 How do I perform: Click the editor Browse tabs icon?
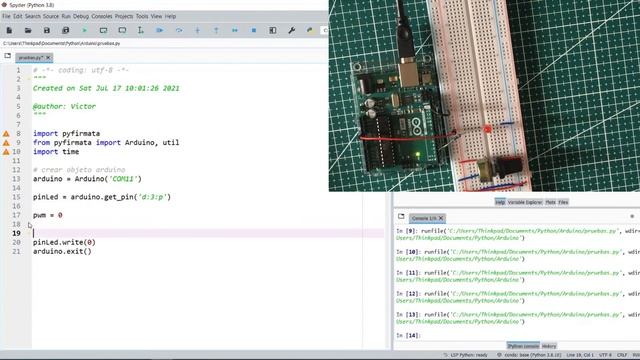tap(7, 56)
